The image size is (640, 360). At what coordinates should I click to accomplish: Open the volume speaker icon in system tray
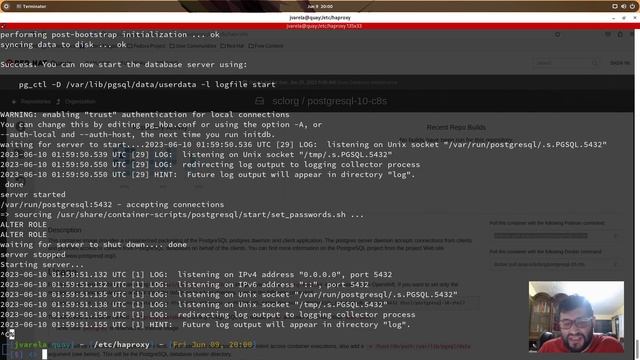[x=624, y=6]
